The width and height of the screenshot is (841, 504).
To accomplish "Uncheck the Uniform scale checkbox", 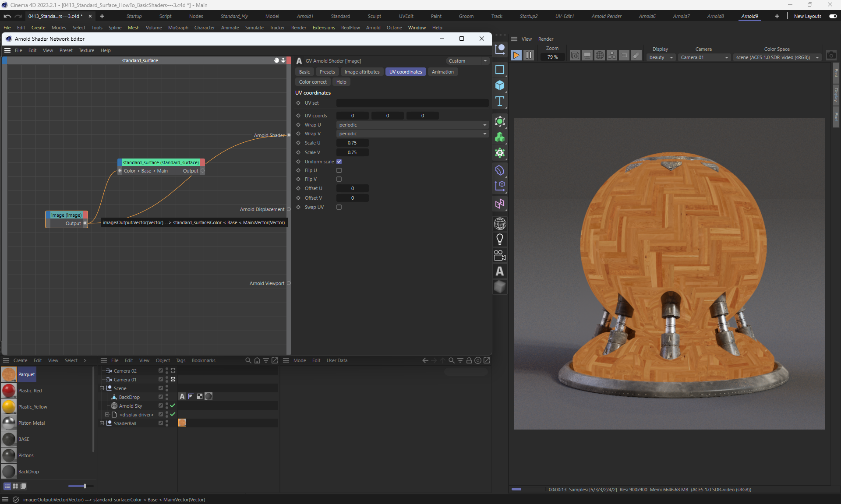I will pyautogui.click(x=339, y=162).
